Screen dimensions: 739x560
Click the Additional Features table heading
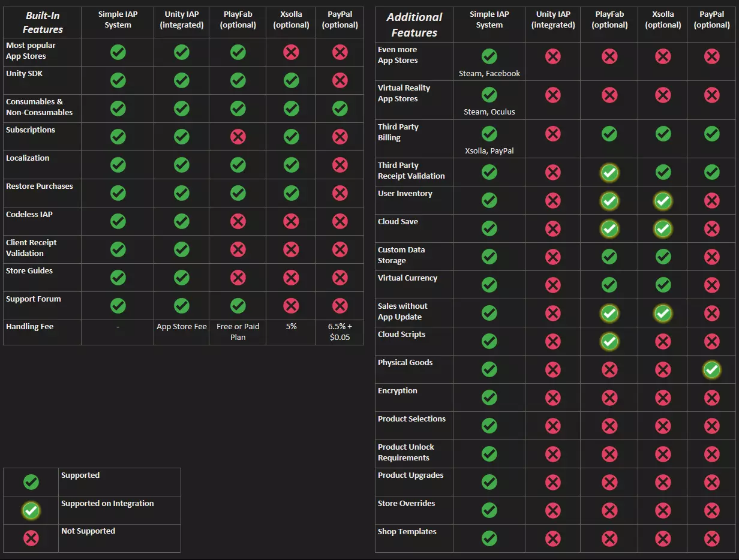coord(414,25)
